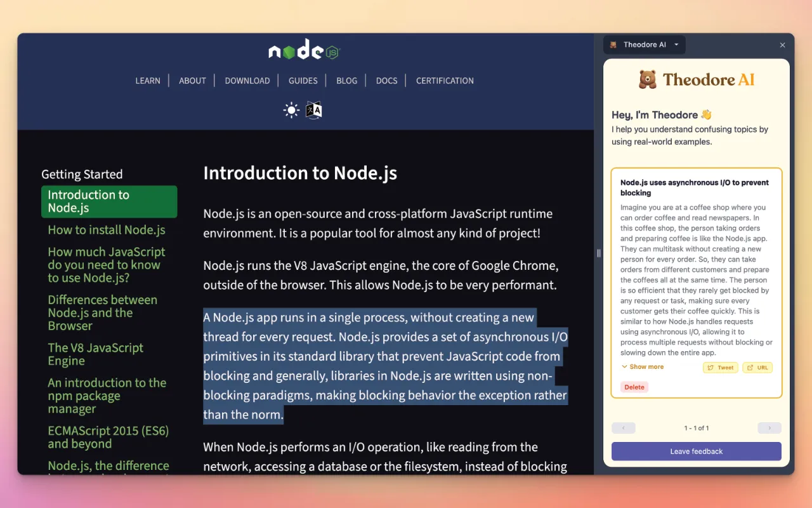Open The V8 JavaScript Engine article
The width and height of the screenshot is (812, 508).
96,354
